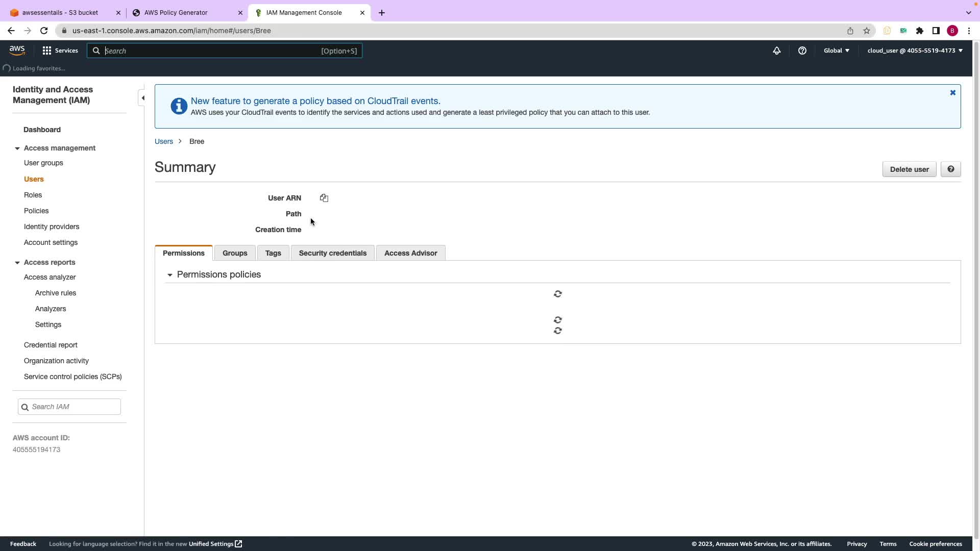Click the AWS logo home icon
Screen dimensions: 980x551
(x=17, y=50)
